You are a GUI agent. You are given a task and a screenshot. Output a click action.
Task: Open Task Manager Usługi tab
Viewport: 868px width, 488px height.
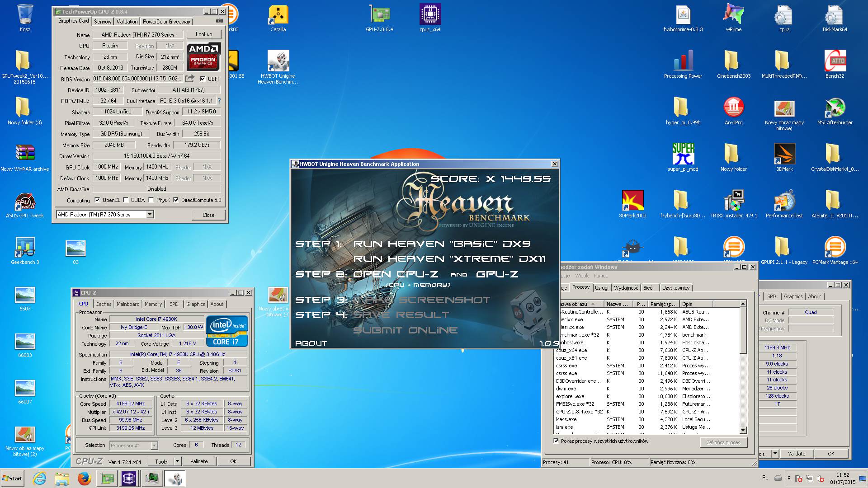pyautogui.click(x=602, y=288)
